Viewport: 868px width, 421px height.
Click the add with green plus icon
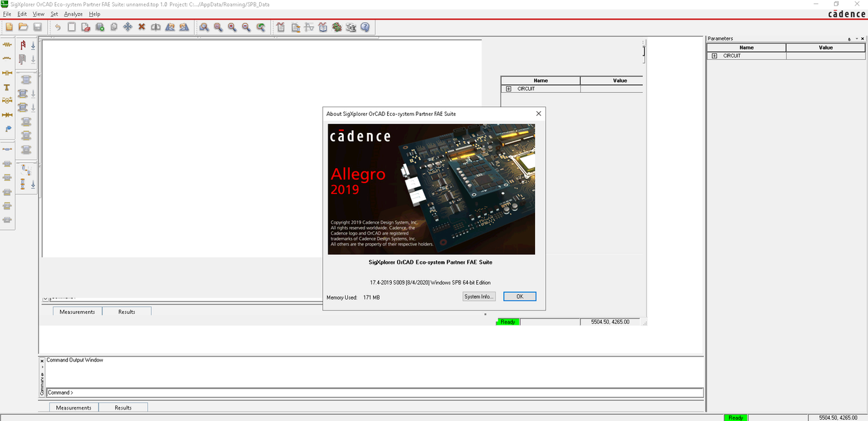point(100,27)
